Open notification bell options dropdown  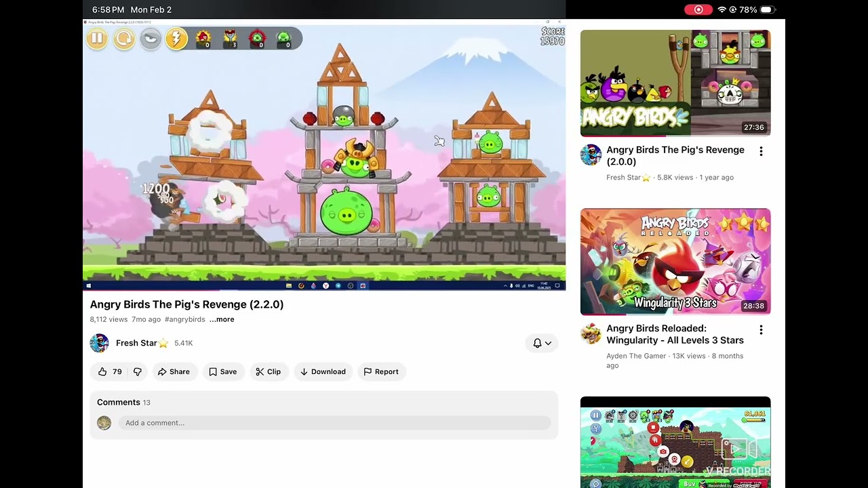coord(542,343)
